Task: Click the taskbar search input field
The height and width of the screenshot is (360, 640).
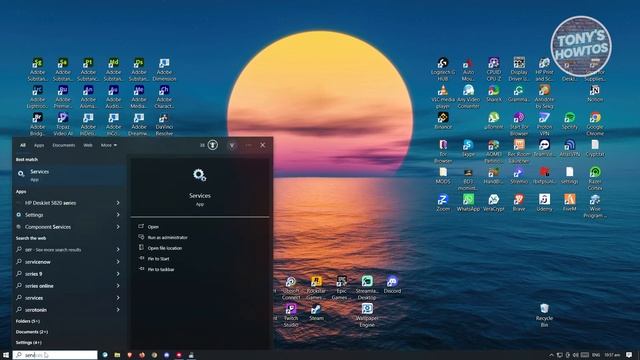Action: [x=55, y=355]
